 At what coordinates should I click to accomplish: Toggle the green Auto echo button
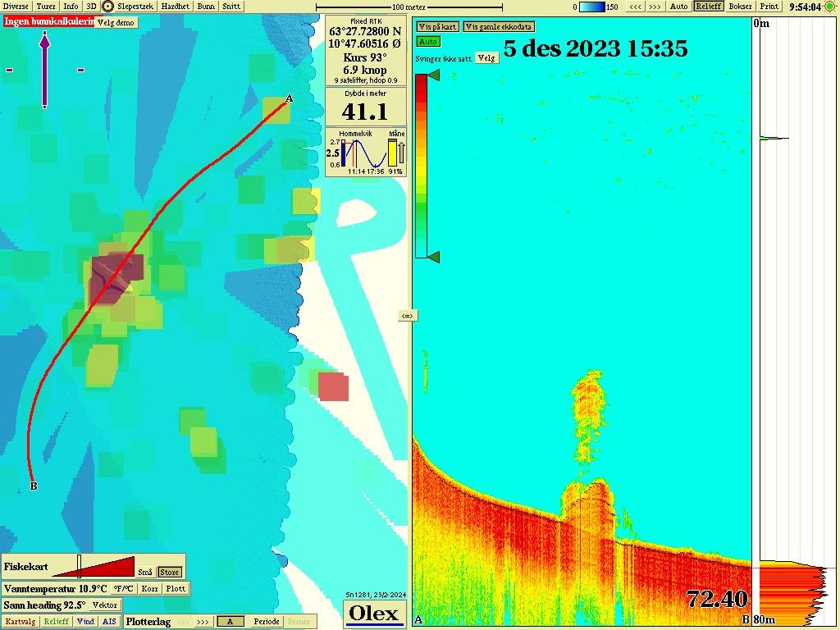click(x=428, y=41)
